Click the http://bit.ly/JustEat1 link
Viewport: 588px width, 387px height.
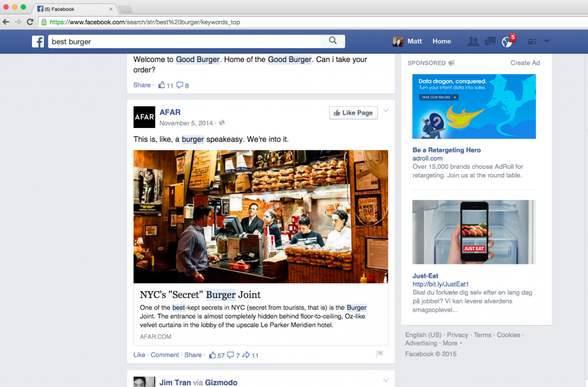440,284
